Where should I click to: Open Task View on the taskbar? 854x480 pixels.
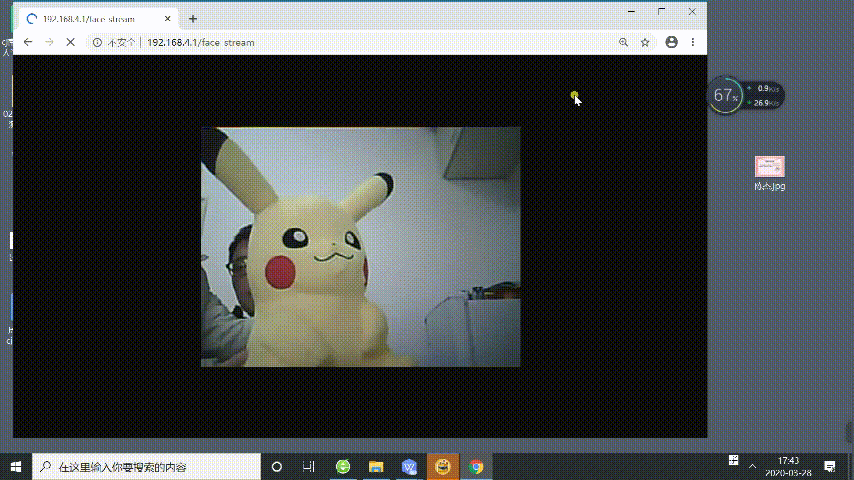click(x=309, y=467)
